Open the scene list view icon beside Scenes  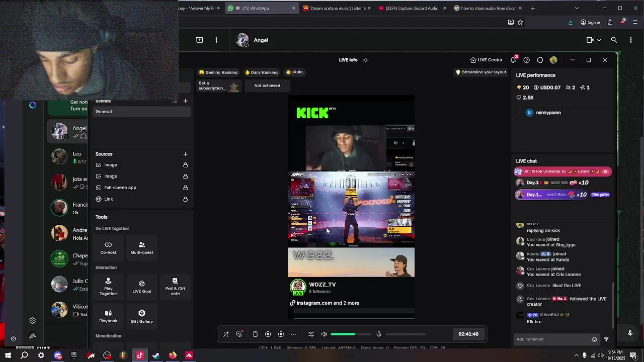click(x=175, y=101)
